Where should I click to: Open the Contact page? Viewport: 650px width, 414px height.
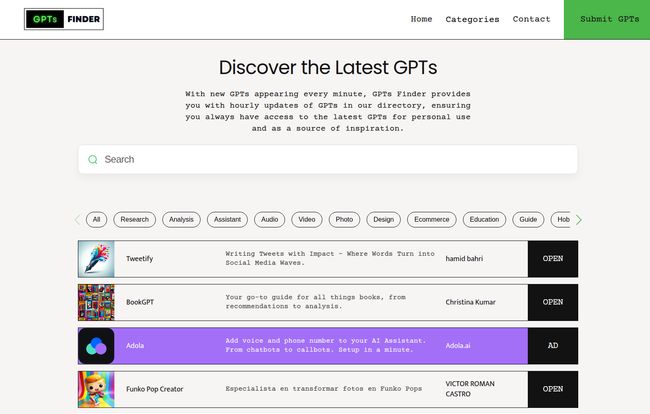[x=531, y=19]
